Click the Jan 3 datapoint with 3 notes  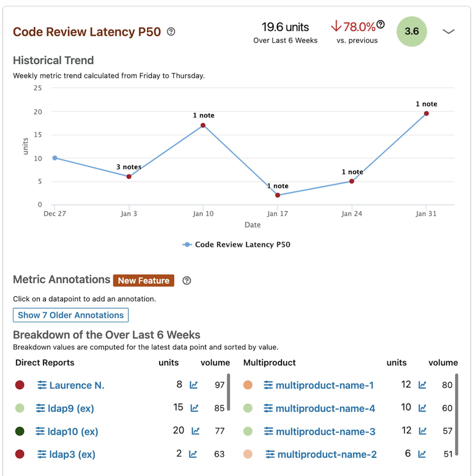click(x=129, y=177)
